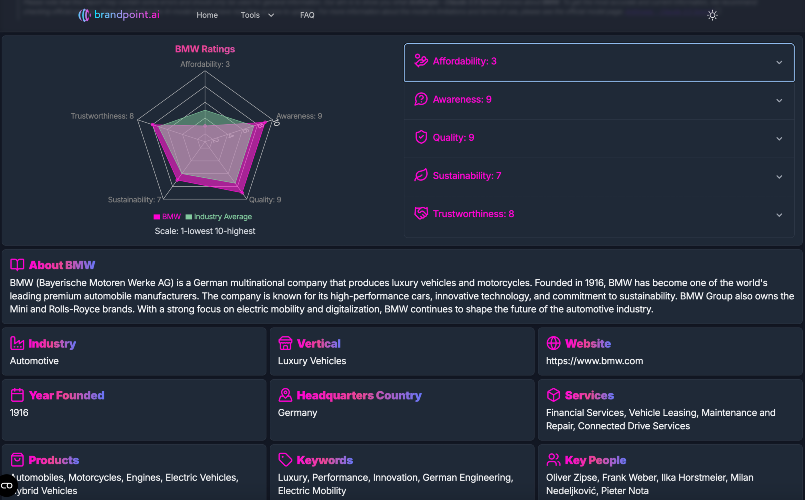805x500 pixels.
Task: Click the About BMW book icon
Action: pos(17,265)
